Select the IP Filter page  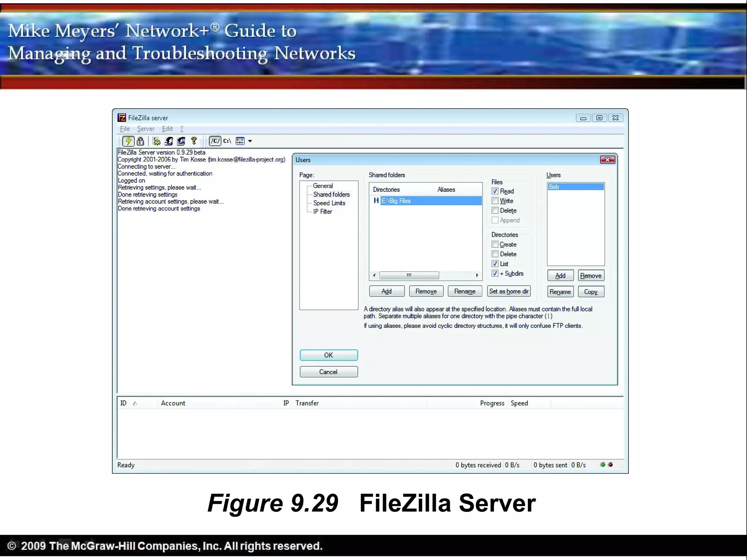point(322,211)
